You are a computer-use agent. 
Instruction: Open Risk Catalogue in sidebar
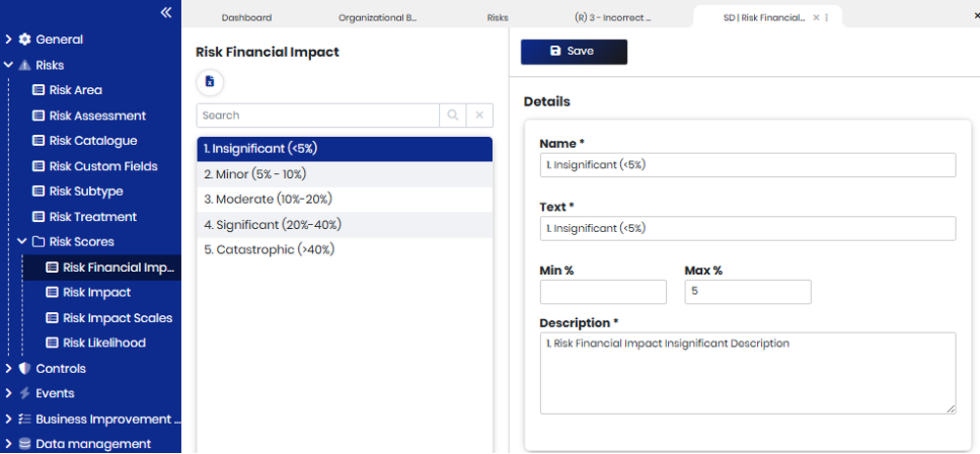[92, 141]
